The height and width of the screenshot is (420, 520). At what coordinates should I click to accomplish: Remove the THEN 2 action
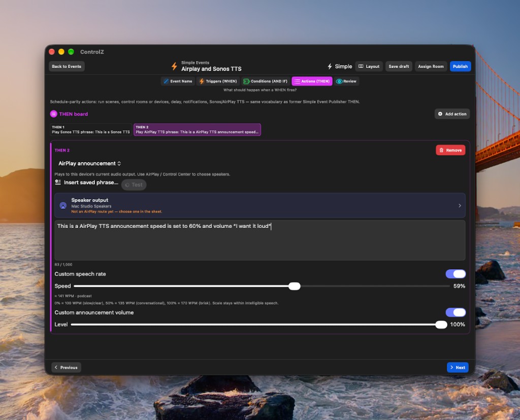450,150
